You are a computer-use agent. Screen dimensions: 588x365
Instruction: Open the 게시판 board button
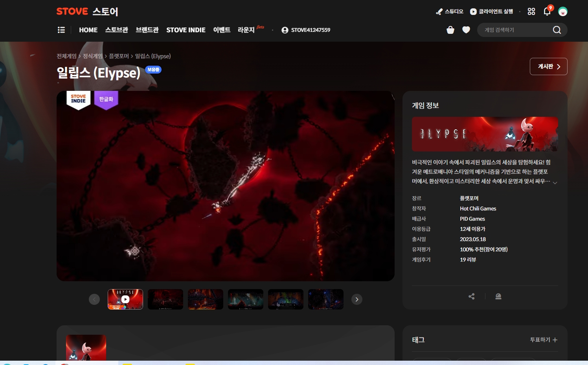pos(549,66)
